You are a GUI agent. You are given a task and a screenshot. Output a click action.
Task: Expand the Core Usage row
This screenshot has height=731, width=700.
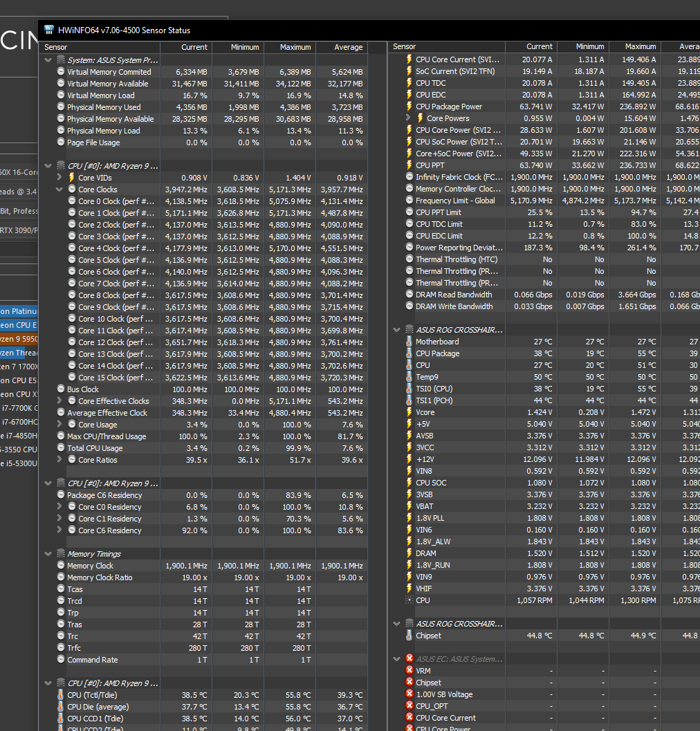pos(59,424)
